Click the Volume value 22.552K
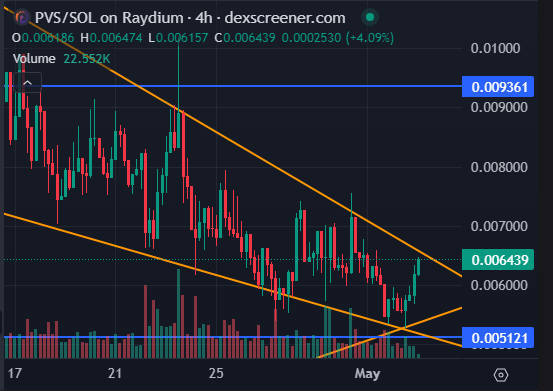 87,59
